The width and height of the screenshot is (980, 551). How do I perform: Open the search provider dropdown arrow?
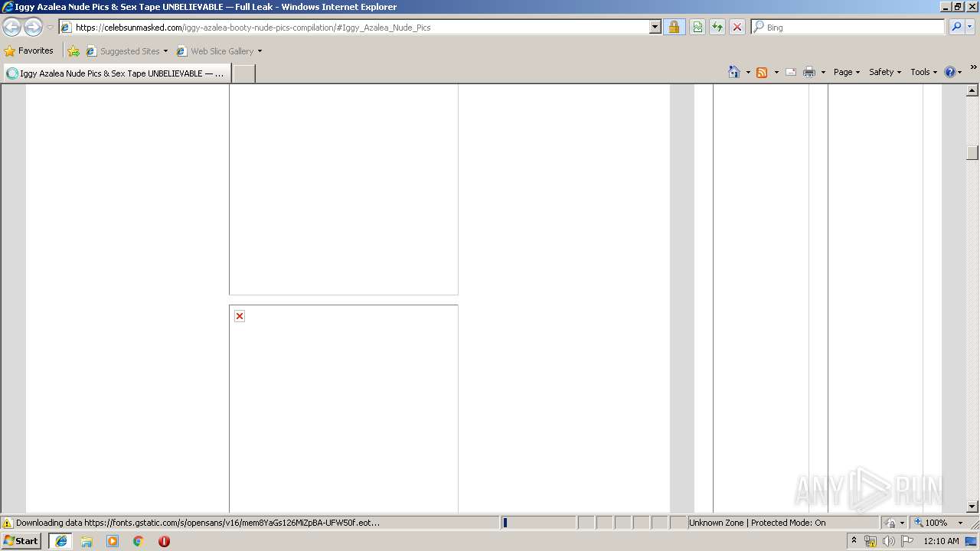pos(970,28)
